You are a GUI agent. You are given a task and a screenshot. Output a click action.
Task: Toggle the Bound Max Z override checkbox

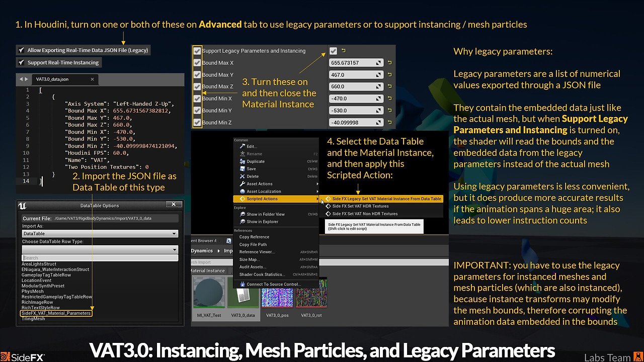197,86
